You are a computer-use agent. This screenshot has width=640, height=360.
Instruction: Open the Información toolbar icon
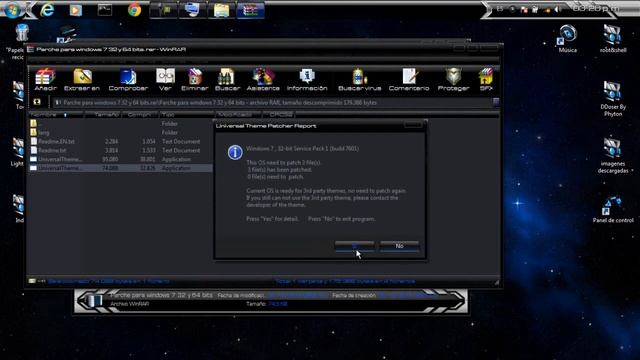tap(307, 80)
